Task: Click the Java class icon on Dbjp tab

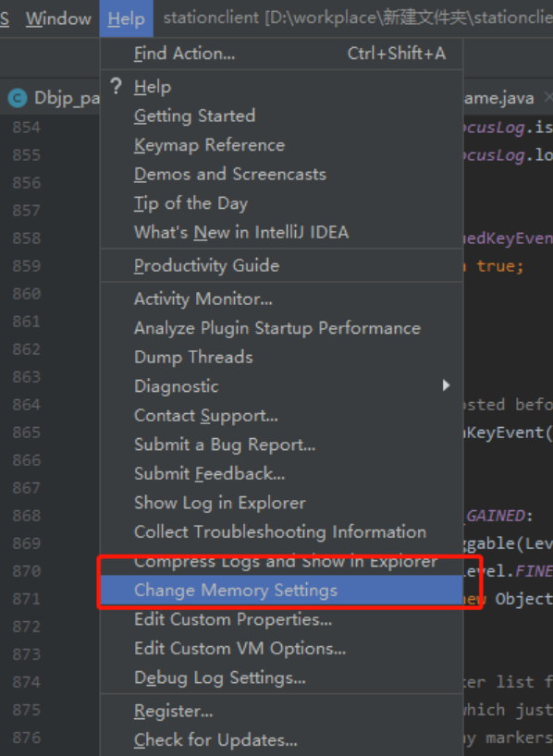Action: [18, 98]
